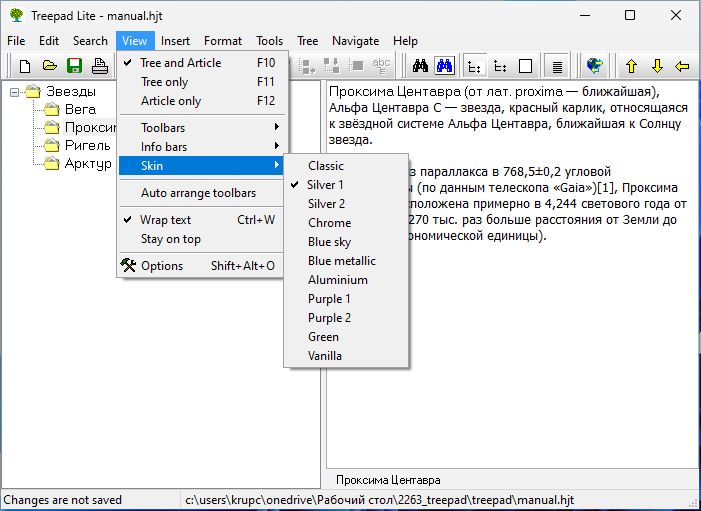
Task: Open the Tree menu
Action: tap(308, 41)
